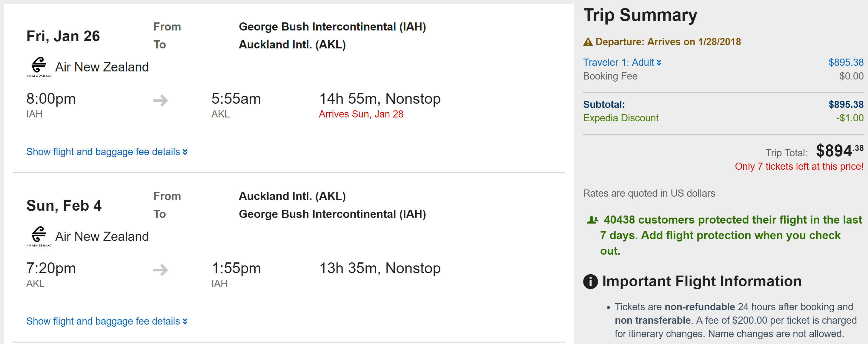This screenshot has width=868, height=344.
Task: Click the red Arrives Sun, Jan 28 notice
Action: [361, 114]
